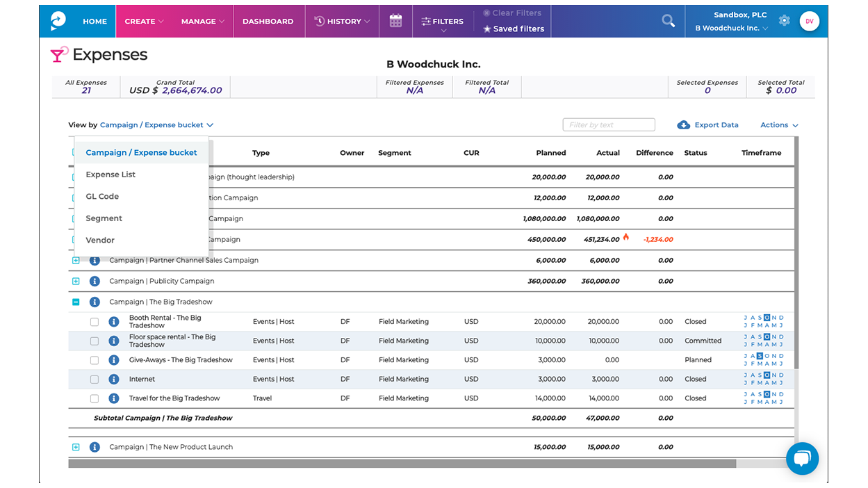This screenshot has width=868, height=488.
Task: Open settings via the gear icon
Action: pyautogui.click(x=785, y=21)
